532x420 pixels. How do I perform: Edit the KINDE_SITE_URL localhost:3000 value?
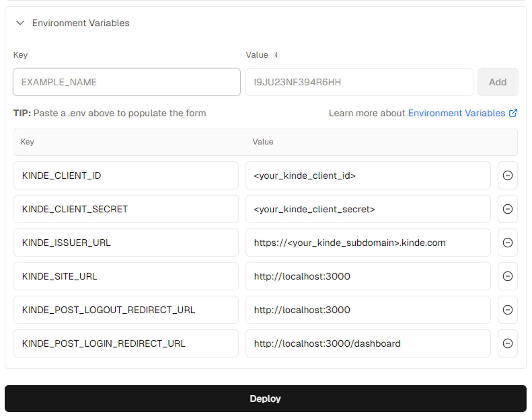(x=368, y=276)
